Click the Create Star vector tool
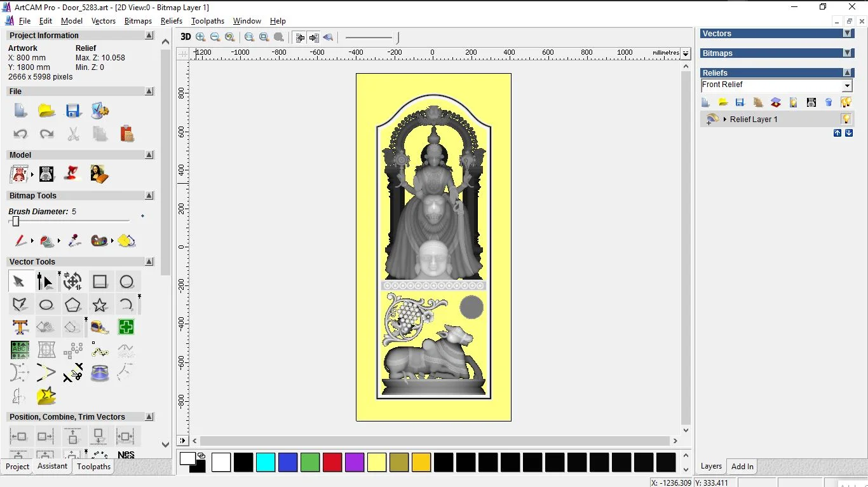868x487 pixels. (100, 305)
